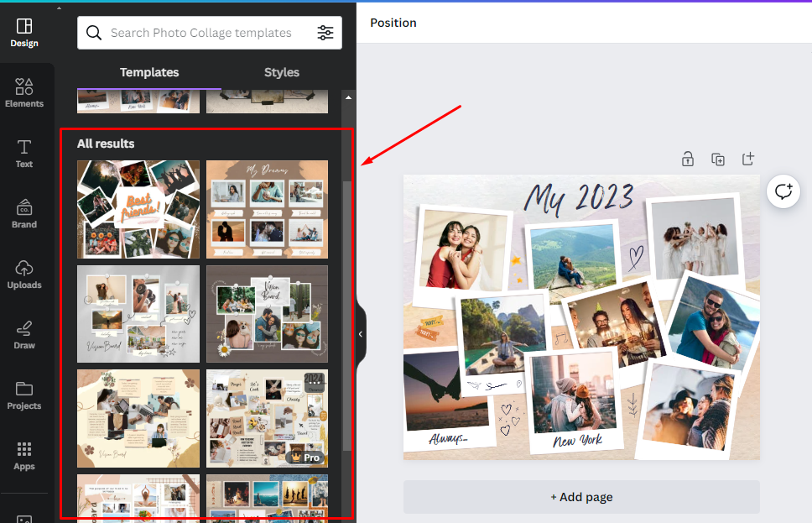Image resolution: width=812 pixels, height=523 pixels.
Task: Select the My Dreams collage template
Action: click(x=268, y=209)
